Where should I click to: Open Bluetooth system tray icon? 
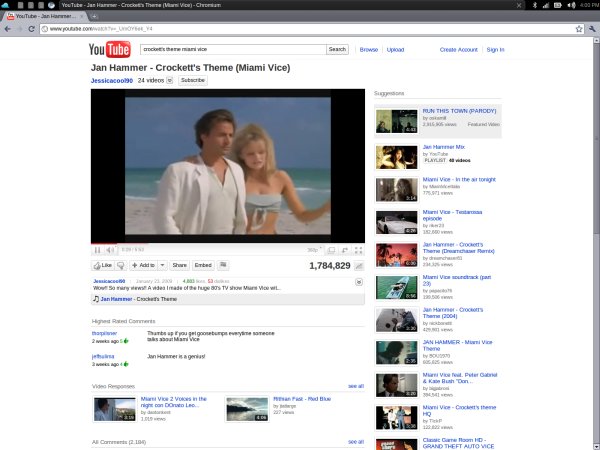[535, 5]
